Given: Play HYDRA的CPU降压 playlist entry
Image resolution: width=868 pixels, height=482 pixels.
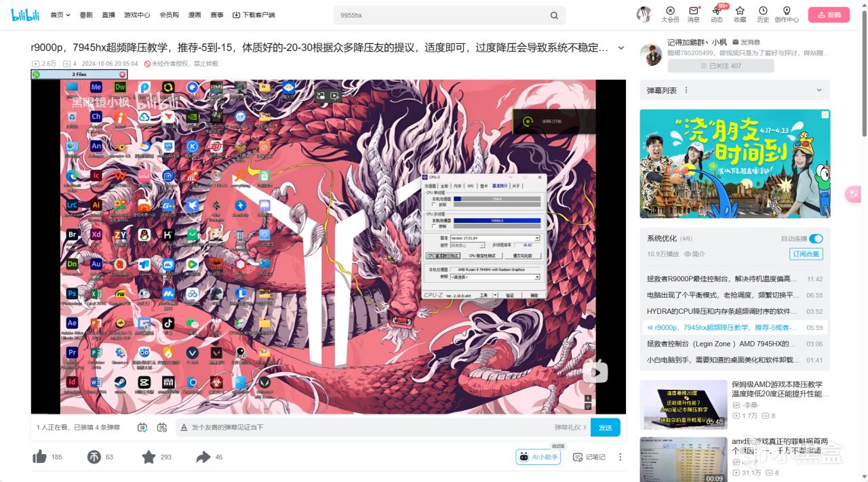Looking at the screenshot, I should pyautogui.click(x=735, y=312).
